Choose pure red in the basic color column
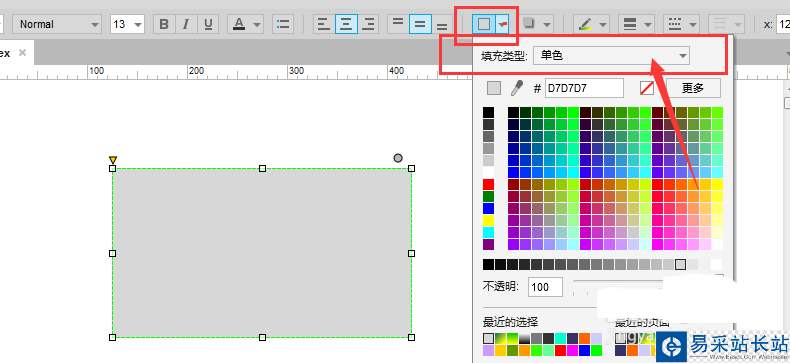The height and width of the screenshot is (363, 790). point(488,185)
